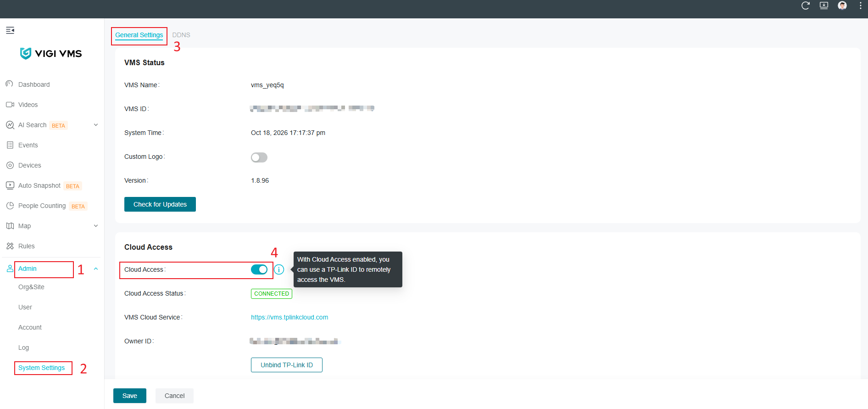Open Dashboard in the sidebar
Image resolution: width=868 pixels, height=409 pixels.
tap(34, 84)
